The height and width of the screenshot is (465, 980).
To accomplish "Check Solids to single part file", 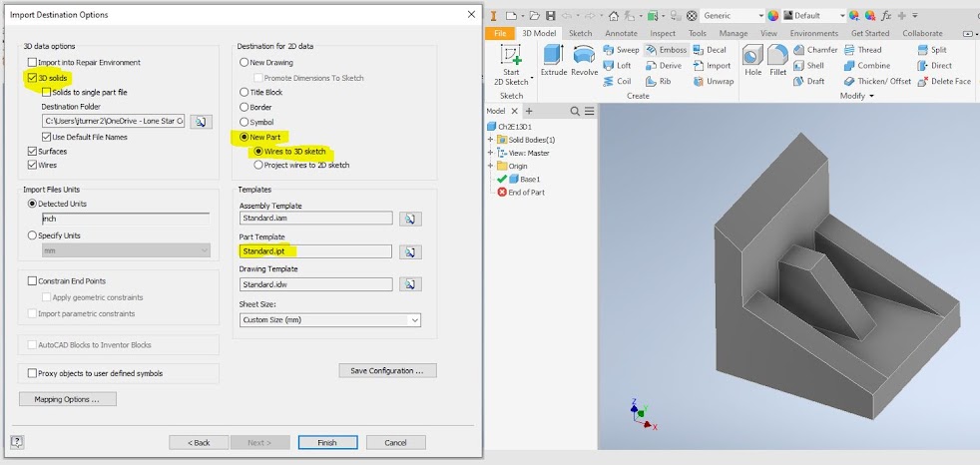I will pyautogui.click(x=46, y=92).
